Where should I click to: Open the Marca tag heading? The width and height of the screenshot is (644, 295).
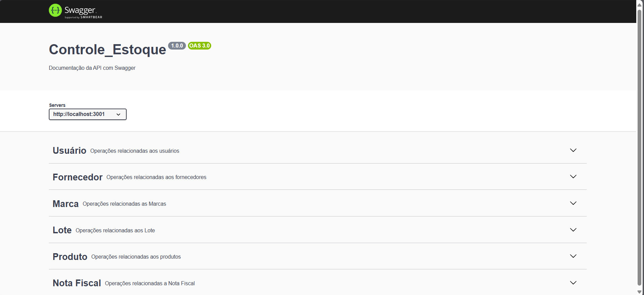[x=66, y=204]
